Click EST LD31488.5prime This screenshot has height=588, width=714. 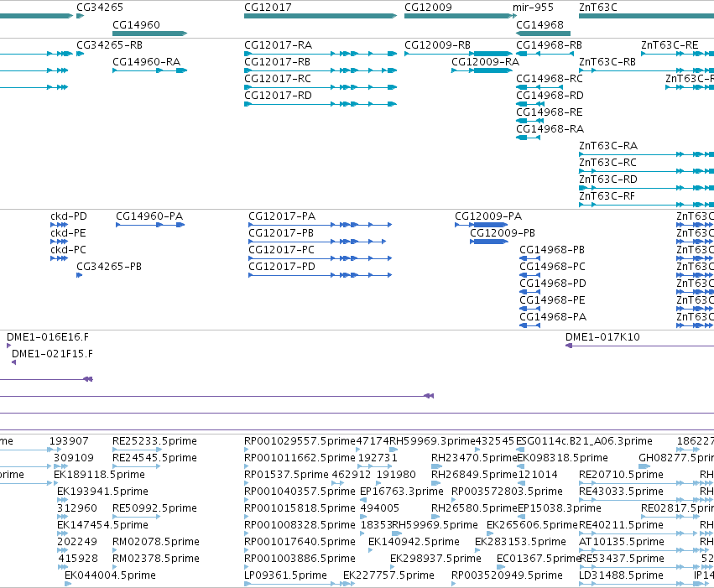click(621, 575)
